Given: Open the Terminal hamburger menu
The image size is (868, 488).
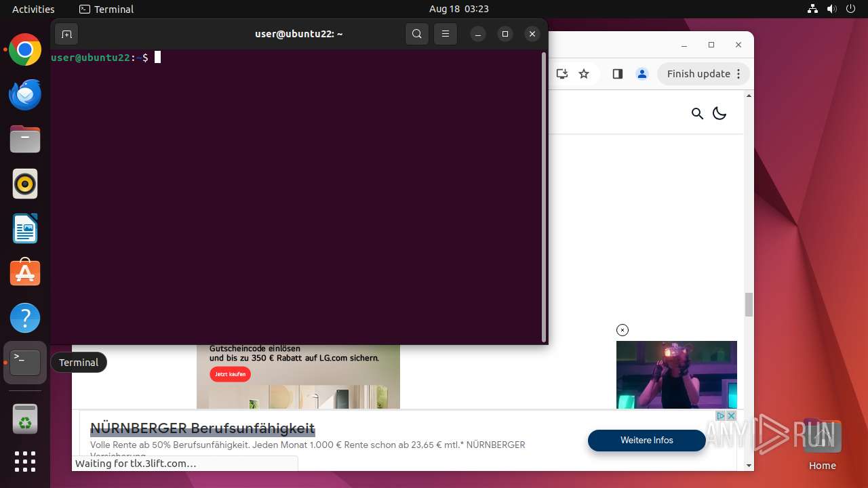Looking at the screenshot, I should [x=446, y=34].
